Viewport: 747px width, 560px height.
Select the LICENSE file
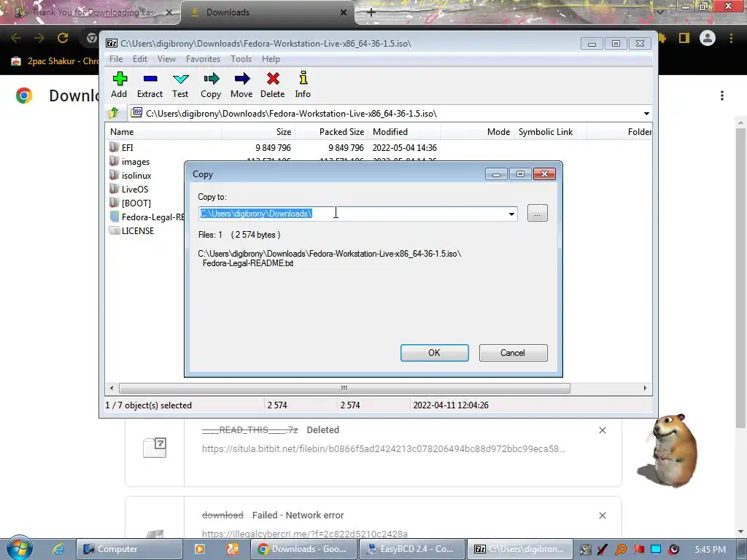(x=138, y=231)
